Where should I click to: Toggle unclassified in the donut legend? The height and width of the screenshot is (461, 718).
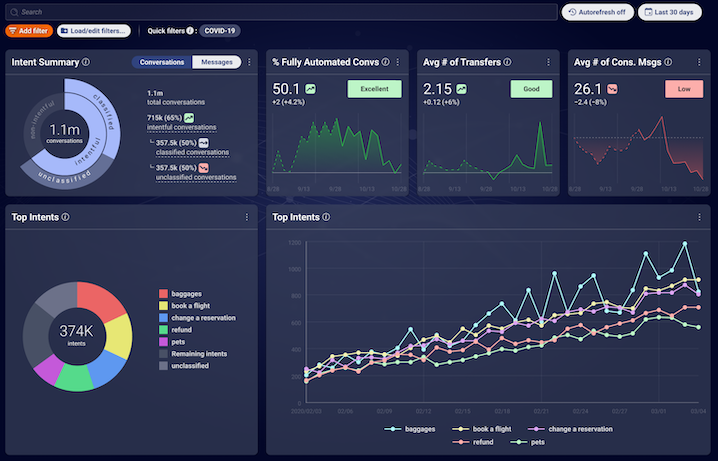tap(184, 366)
